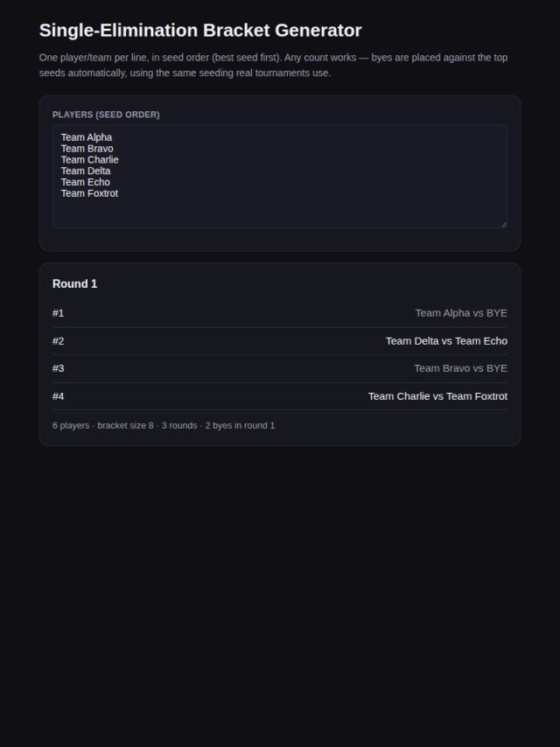This screenshot has width=560, height=747.
Task: Select the Team Alpha vs BYE match
Action: [280, 313]
